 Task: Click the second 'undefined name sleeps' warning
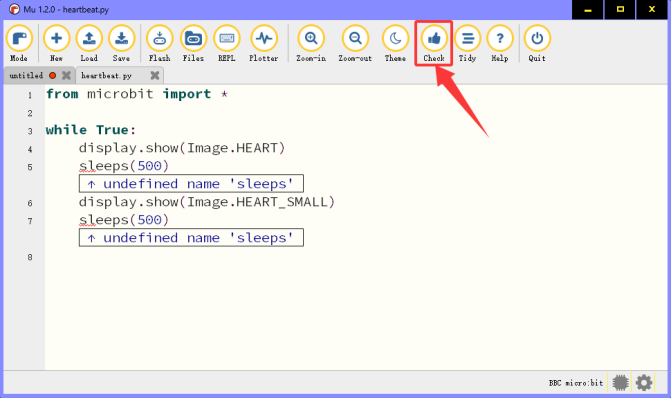point(191,238)
